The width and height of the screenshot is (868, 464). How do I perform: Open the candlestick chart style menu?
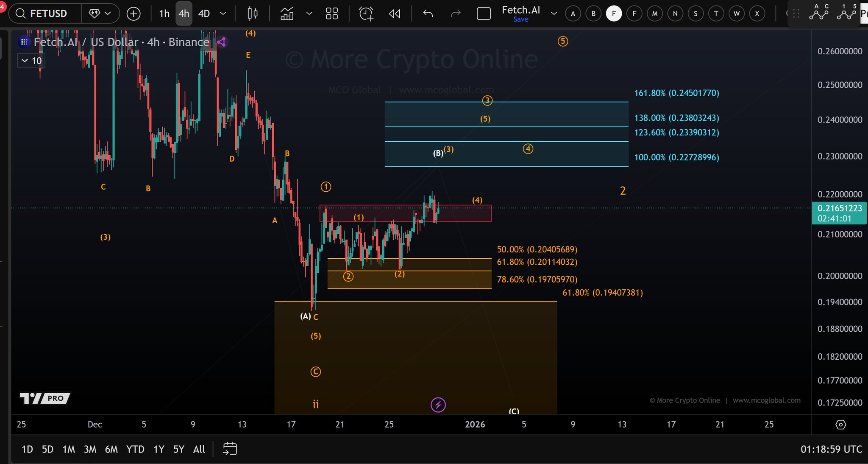pyautogui.click(x=253, y=14)
